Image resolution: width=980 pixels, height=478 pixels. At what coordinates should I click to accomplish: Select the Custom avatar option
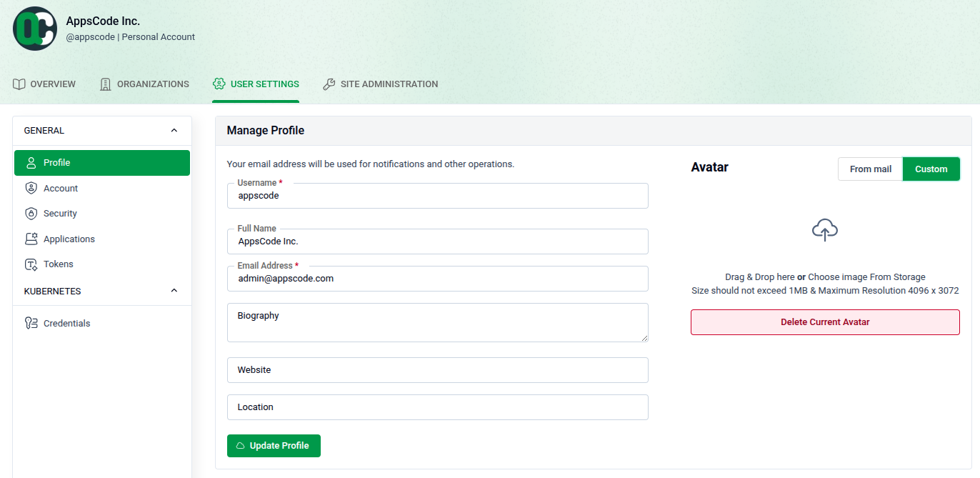pyautogui.click(x=931, y=169)
